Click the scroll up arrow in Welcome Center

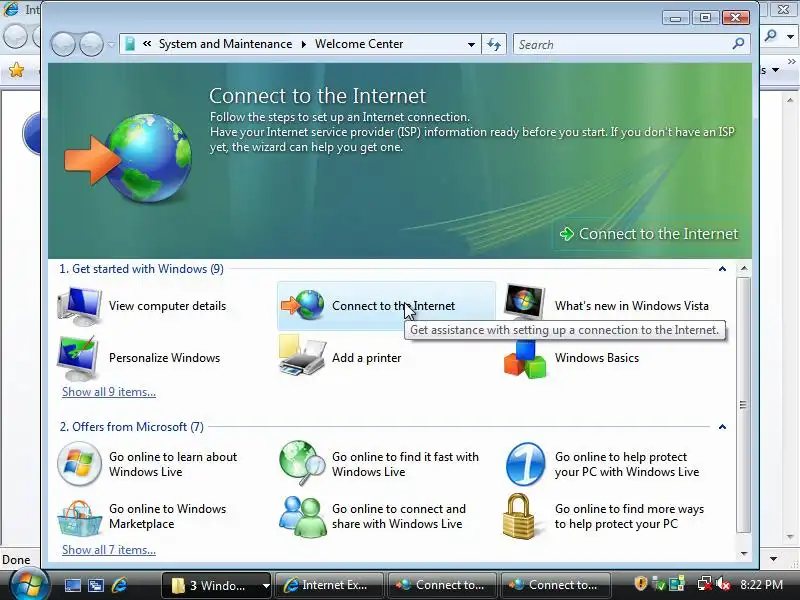coord(744,268)
